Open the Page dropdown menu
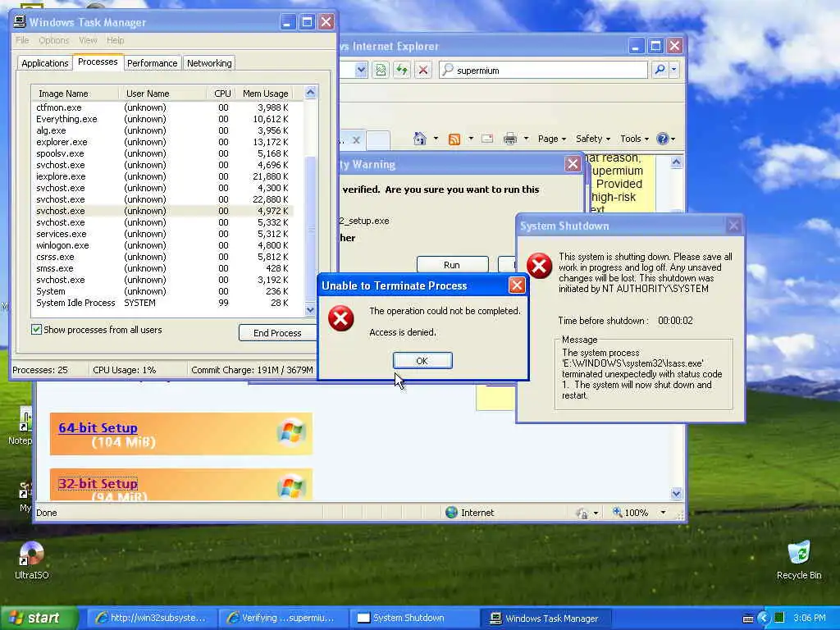840x630 pixels. (x=552, y=139)
